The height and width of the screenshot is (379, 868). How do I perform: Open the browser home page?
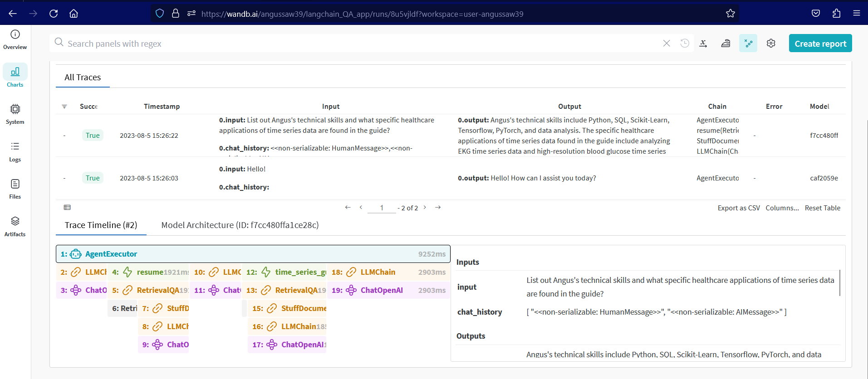tap(74, 14)
